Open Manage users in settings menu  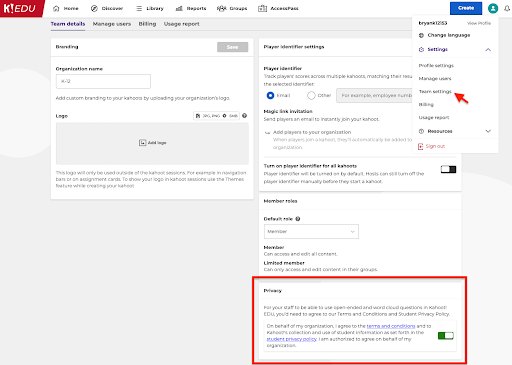click(x=435, y=79)
